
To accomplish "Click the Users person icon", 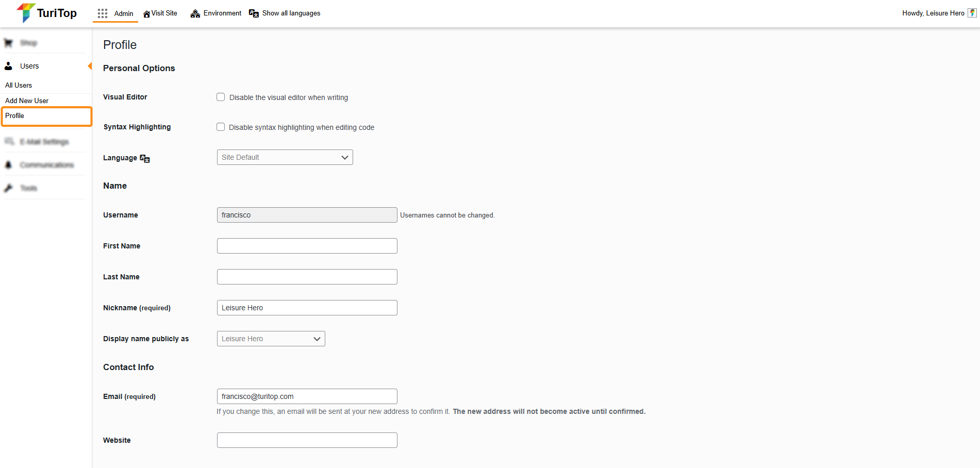I will pyautogui.click(x=8, y=66).
